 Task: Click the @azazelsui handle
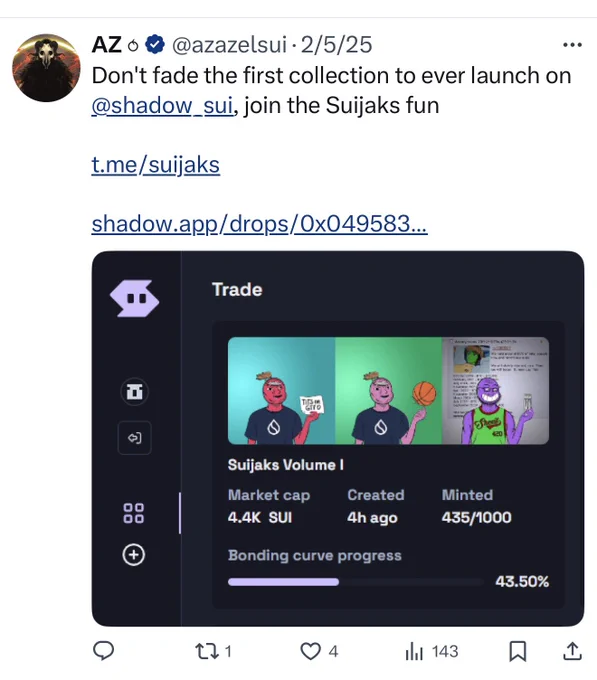[229, 45]
